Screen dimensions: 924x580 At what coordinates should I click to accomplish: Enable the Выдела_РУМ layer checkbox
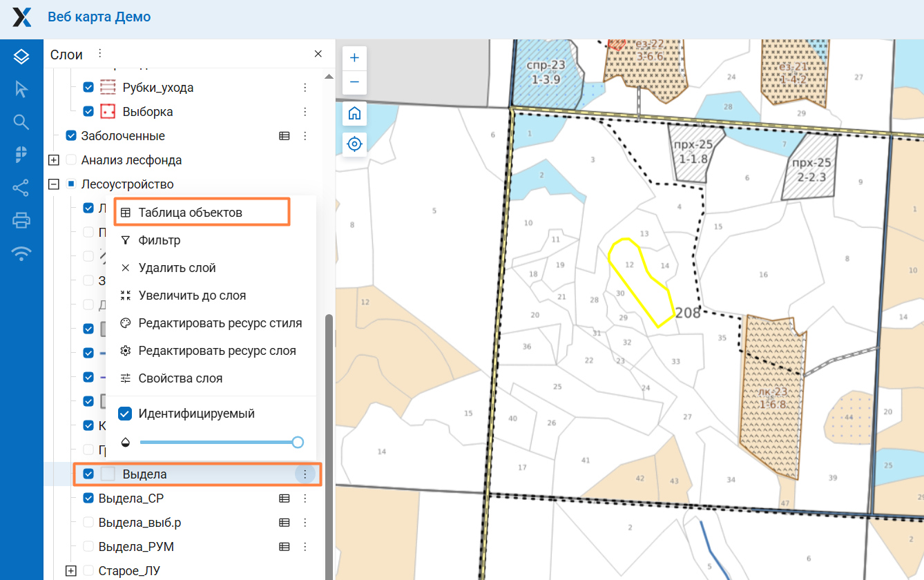(88, 546)
